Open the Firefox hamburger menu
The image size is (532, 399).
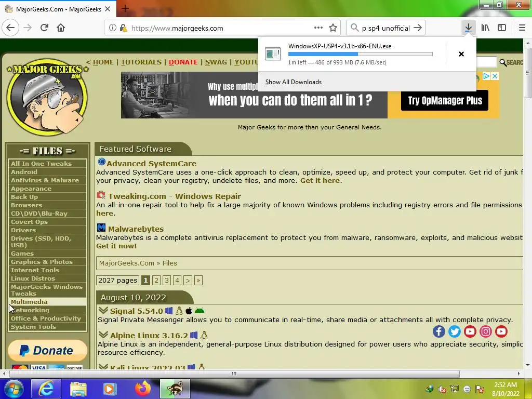[x=522, y=28]
